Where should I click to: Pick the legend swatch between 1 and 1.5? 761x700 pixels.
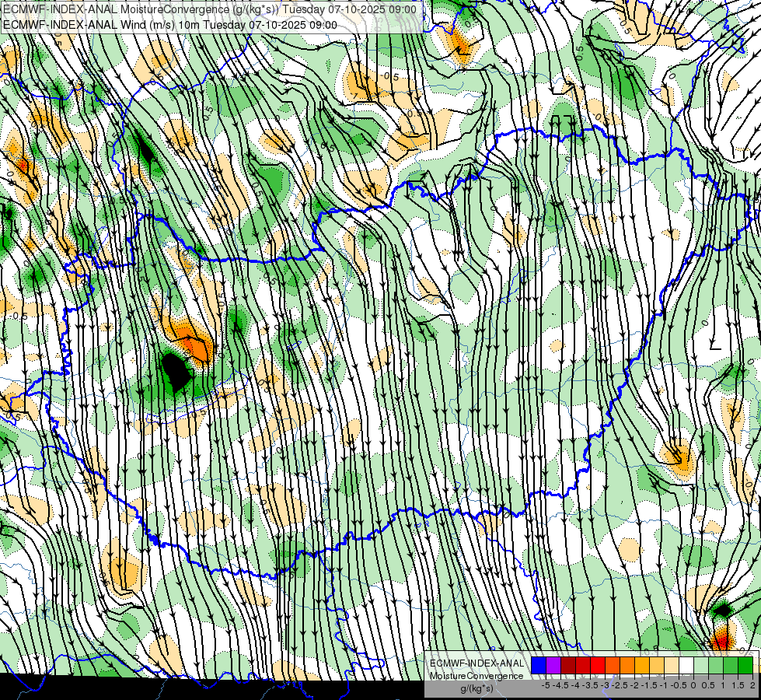click(x=731, y=666)
